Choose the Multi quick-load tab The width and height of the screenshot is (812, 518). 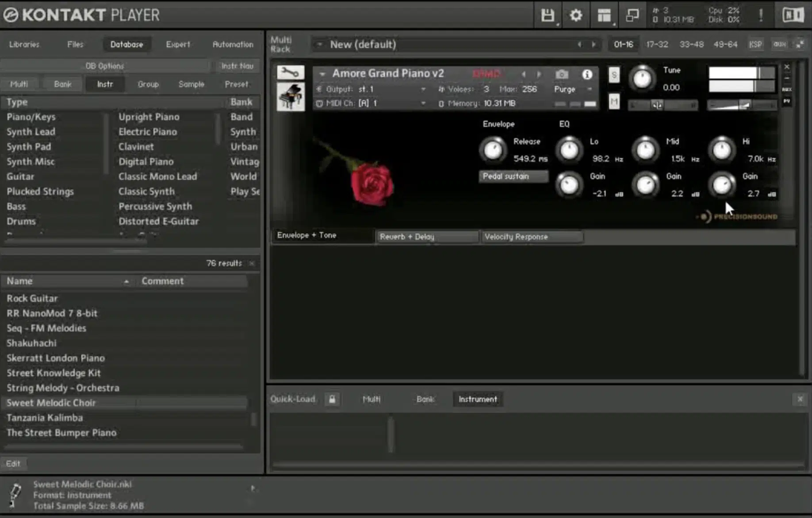(x=371, y=399)
